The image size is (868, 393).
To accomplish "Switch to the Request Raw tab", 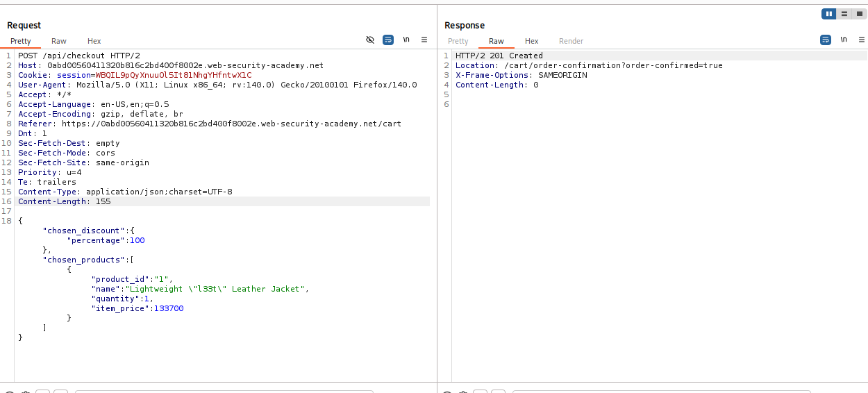I will coord(59,41).
